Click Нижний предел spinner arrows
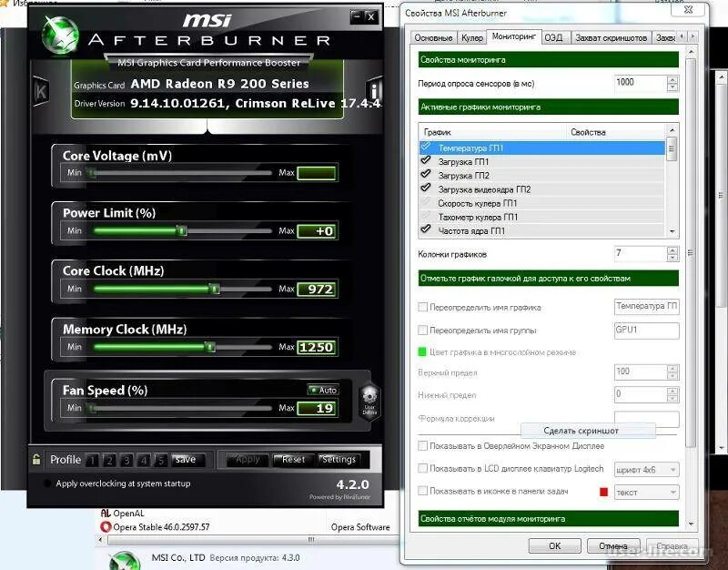 pyautogui.click(x=672, y=395)
